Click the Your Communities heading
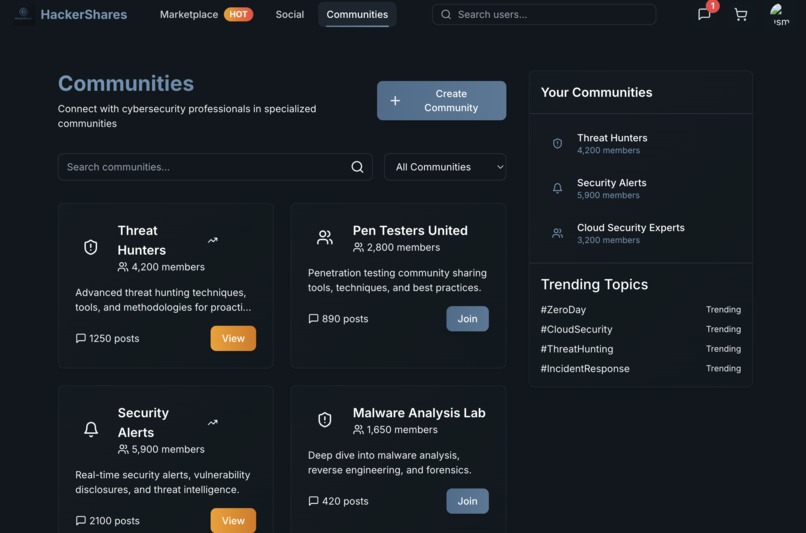Screen dimensions: 806x533 (x=596, y=92)
